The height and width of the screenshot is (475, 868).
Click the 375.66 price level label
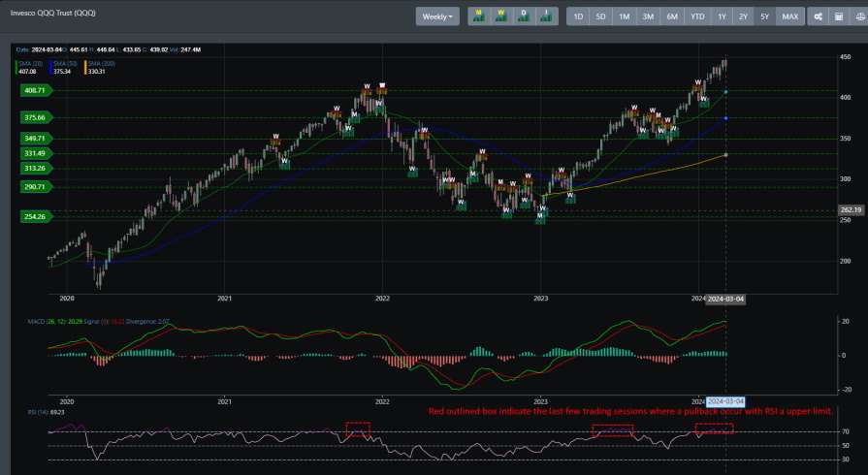[x=36, y=117]
